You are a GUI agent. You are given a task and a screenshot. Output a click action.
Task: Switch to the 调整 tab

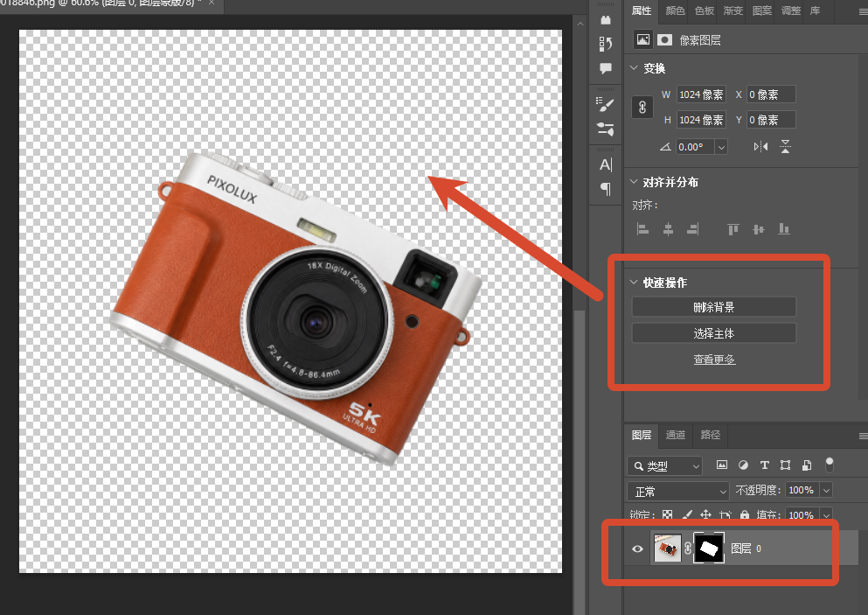(x=791, y=11)
